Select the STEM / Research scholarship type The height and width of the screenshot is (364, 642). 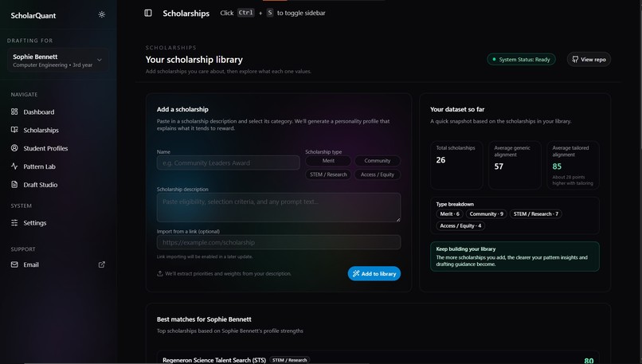[x=328, y=174]
